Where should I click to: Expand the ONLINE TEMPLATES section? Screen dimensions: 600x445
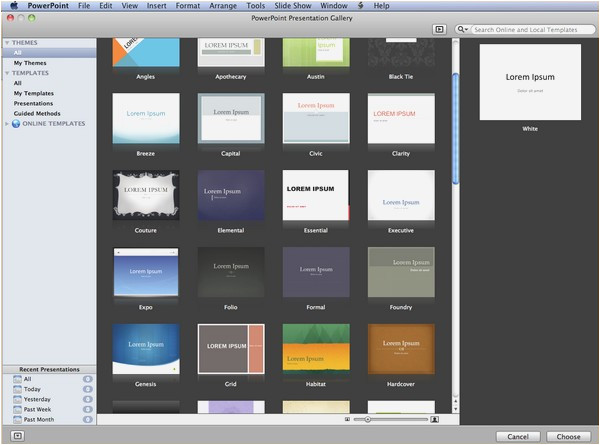pyautogui.click(x=7, y=124)
